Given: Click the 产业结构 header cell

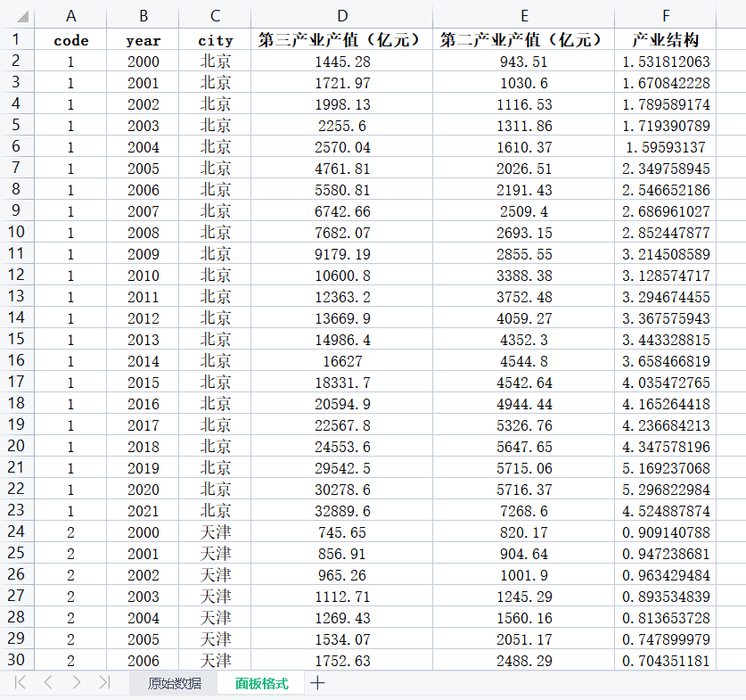Looking at the screenshot, I should pyautogui.click(x=666, y=39).
